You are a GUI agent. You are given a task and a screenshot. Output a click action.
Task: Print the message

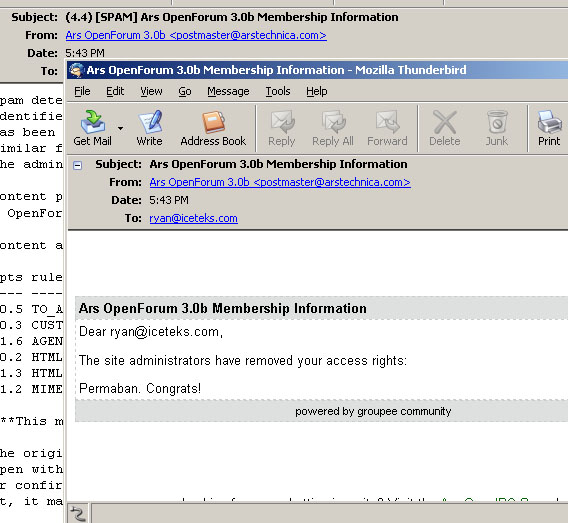pyautogui.click(x=549, y=128)
